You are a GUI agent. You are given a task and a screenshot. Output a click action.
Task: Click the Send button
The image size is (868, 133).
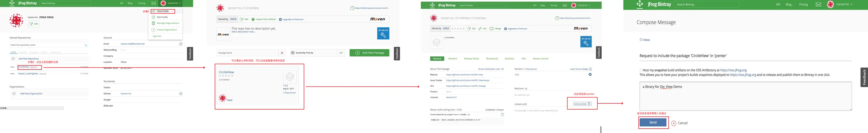coord(653,123)
